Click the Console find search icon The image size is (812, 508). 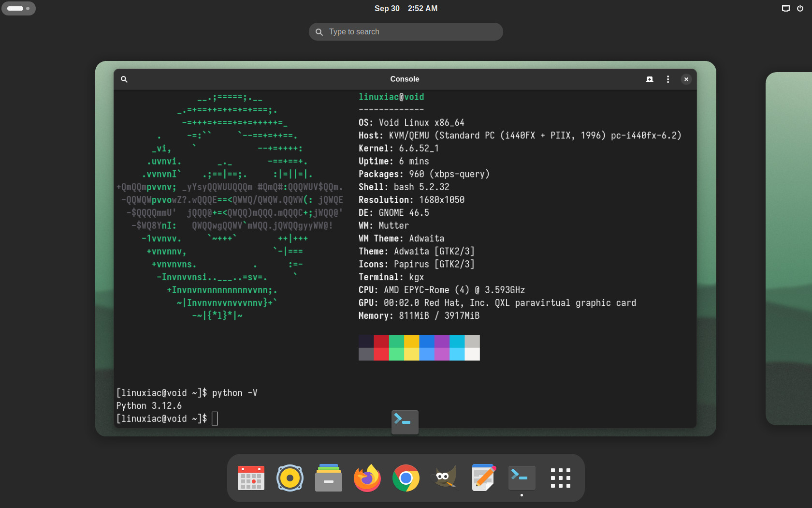[124, 79]
